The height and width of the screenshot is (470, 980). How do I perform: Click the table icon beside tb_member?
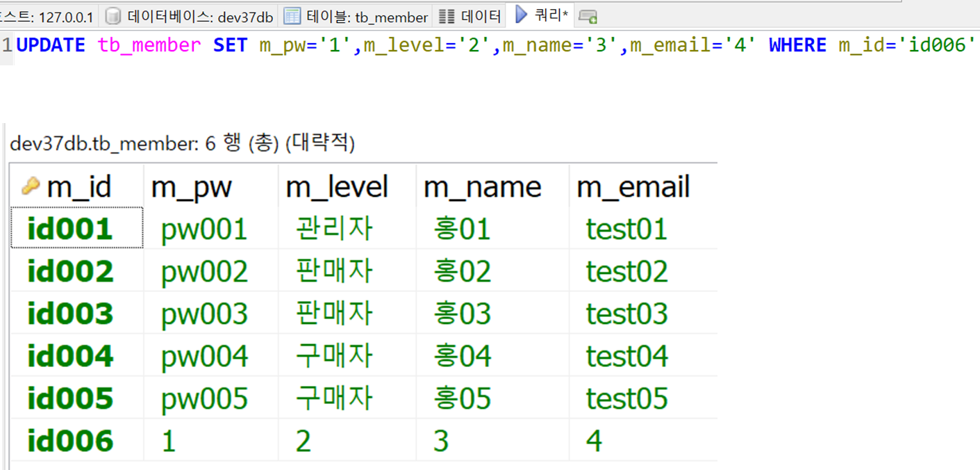(292, 17)
